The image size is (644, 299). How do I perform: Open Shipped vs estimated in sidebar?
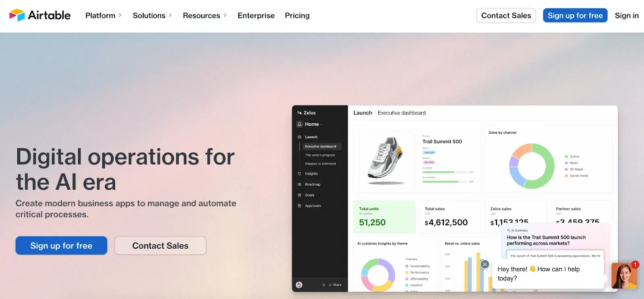click(x=320, y=164)
